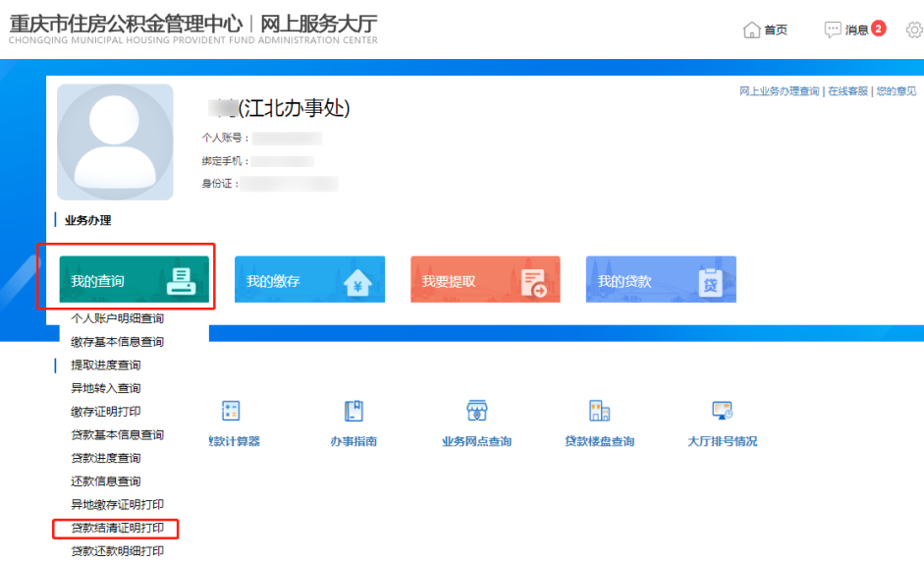Open the 我的贷款 menu tile
This screenshot has width=924, height=565.
tap(661, 280)
